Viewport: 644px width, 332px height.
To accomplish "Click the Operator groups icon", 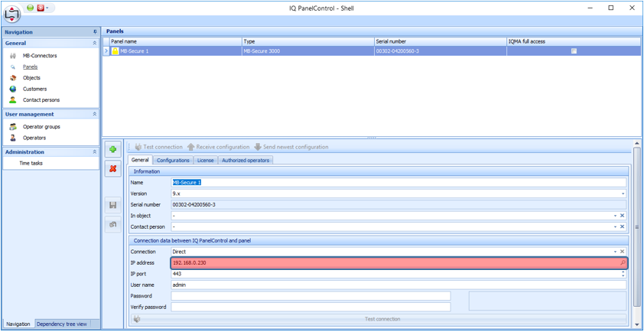I will [x=13, y=126].
